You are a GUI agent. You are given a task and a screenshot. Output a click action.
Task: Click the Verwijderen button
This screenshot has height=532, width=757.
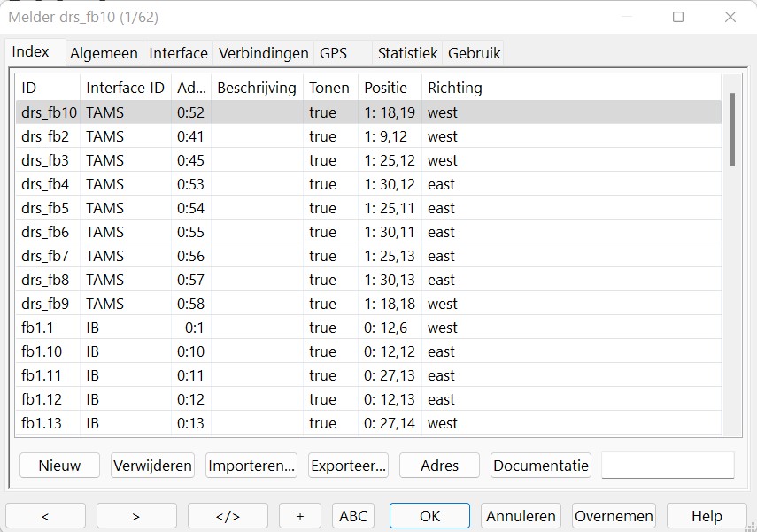[x=152, y=466]
